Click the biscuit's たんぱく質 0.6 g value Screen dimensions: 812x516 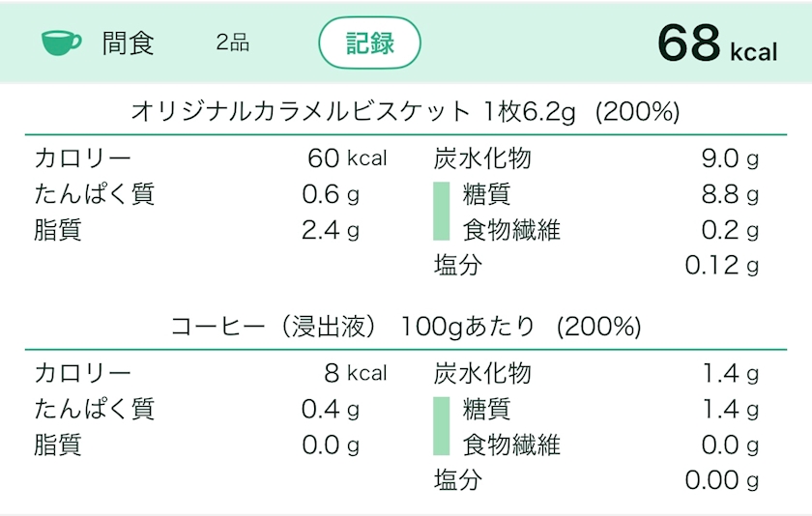pos(330,194)
